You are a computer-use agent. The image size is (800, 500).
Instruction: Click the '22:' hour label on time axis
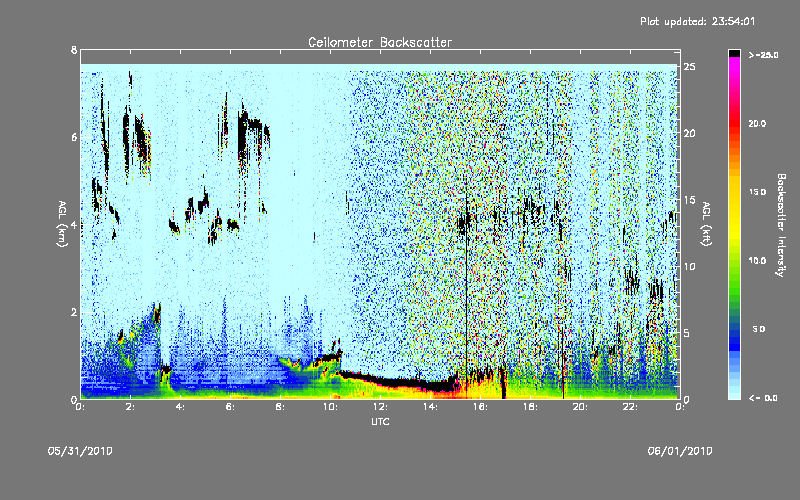click(630, 407)
